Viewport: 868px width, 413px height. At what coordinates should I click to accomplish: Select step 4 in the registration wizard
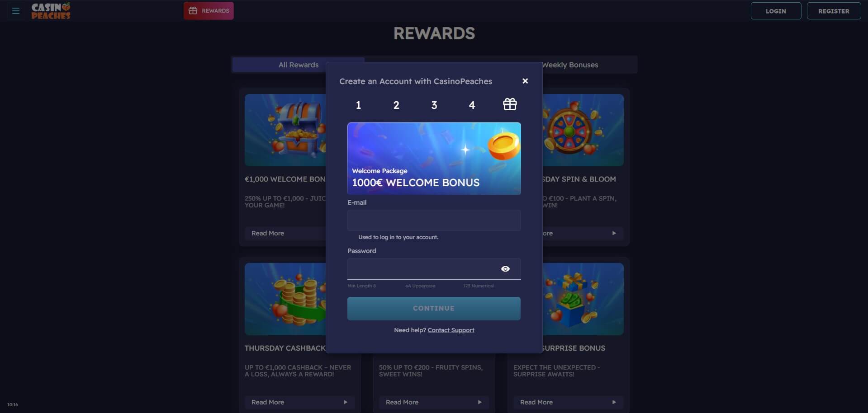click(x=472, y=105)
